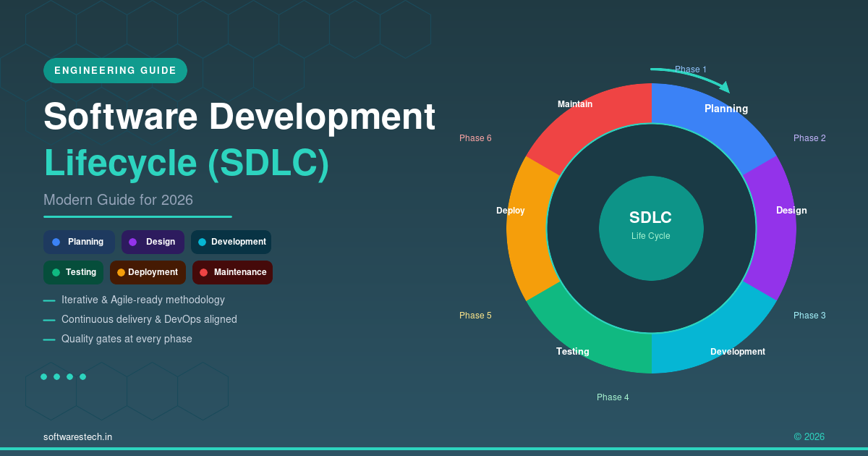868x456 pixels.
Task: Click the green dot in Testing chip
Action: pos(56,272)
